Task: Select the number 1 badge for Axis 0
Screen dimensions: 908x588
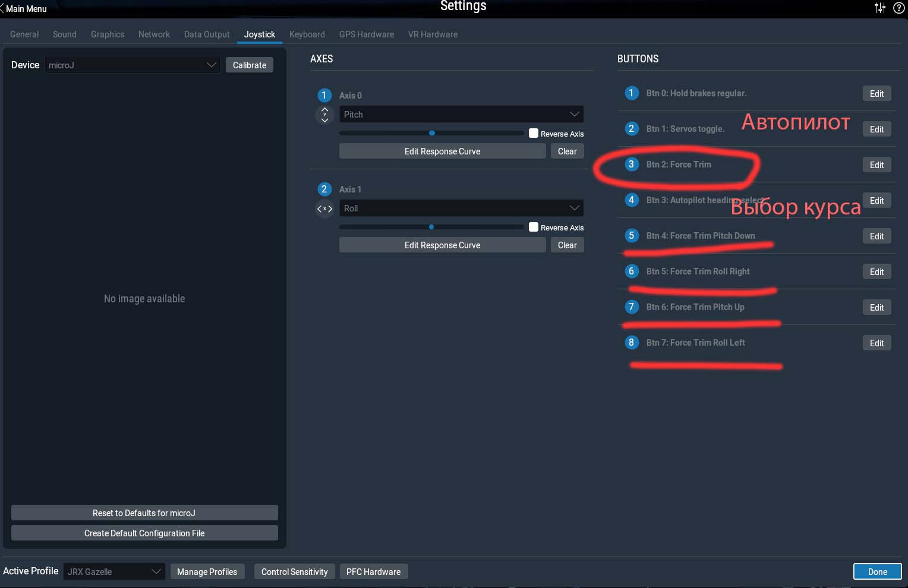Action: click(324, 95)
